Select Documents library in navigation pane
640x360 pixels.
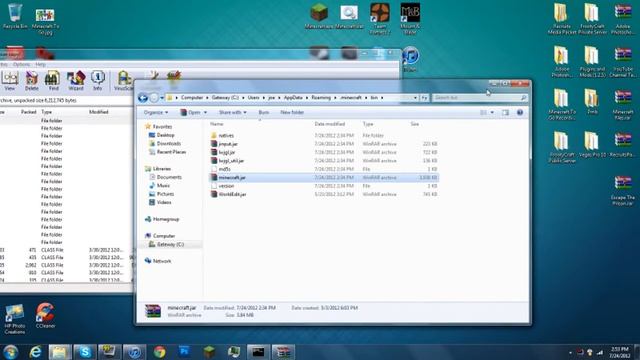pos(165,177)
